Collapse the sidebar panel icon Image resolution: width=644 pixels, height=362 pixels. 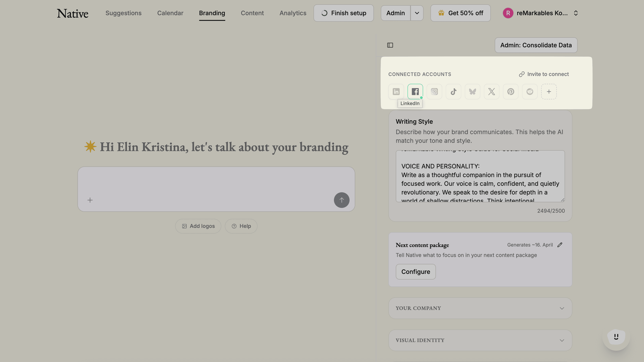coord(390,45)
